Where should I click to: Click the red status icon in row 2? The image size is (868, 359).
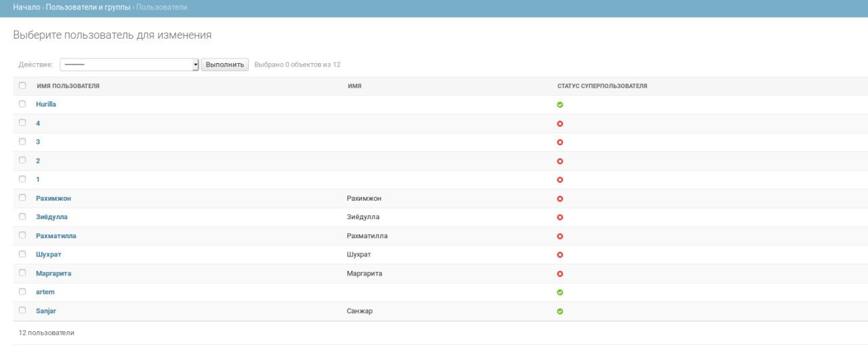[560, 161]
